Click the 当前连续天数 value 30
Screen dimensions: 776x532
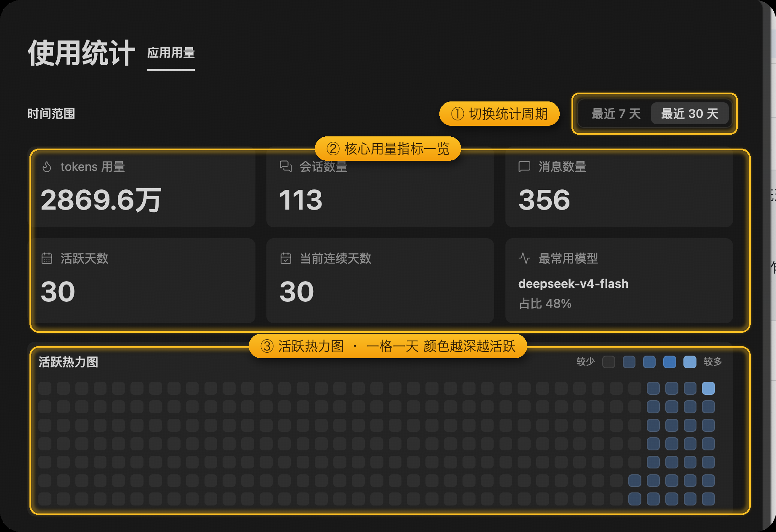[297, 292]
